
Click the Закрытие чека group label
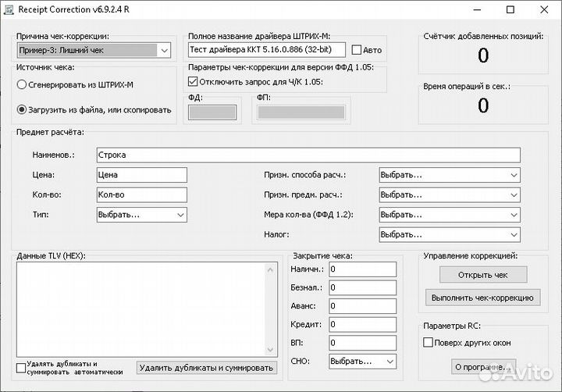pyautogui.click(x=322, y=255)
